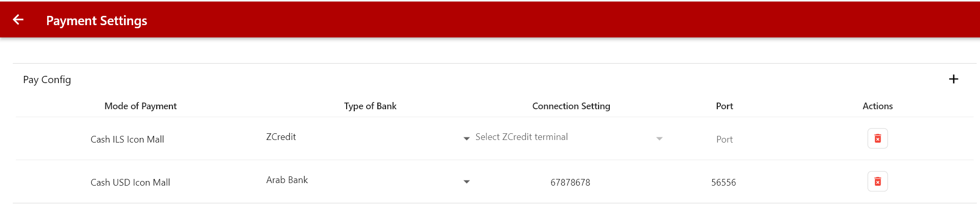Click the Port column header
This screenshot has width=980, height=221.
pos(724,106)
